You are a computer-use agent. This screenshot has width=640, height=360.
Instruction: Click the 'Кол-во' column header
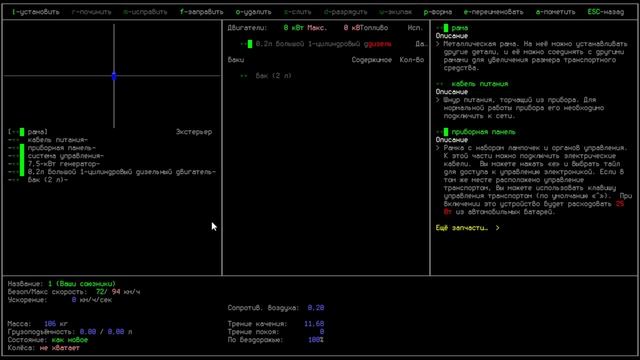click(x=412, y=60)
